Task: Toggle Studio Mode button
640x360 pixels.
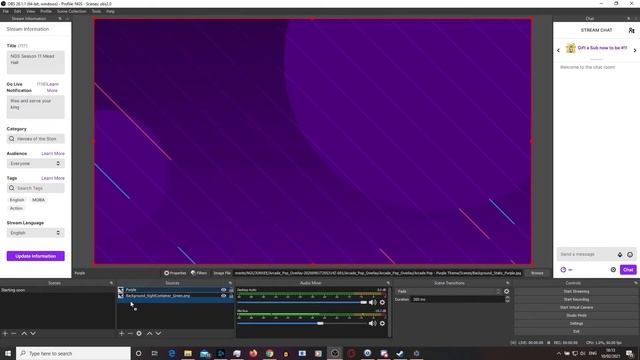Action: 576,316
